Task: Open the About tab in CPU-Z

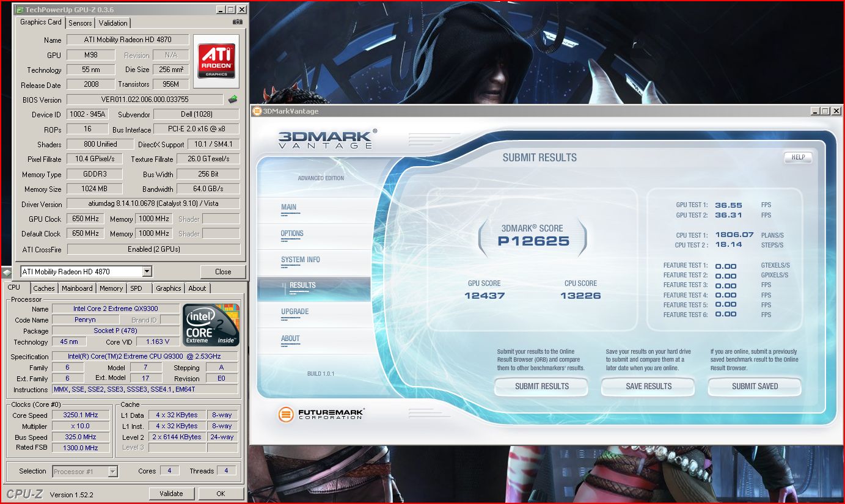Action: click(197, 288)
